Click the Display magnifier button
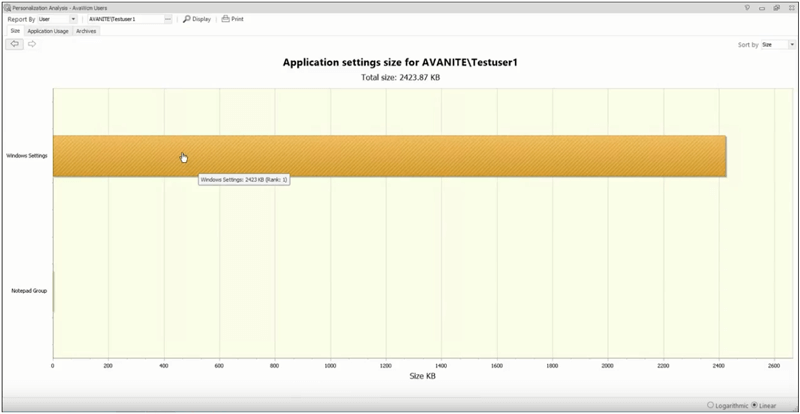 pos(196,19)
